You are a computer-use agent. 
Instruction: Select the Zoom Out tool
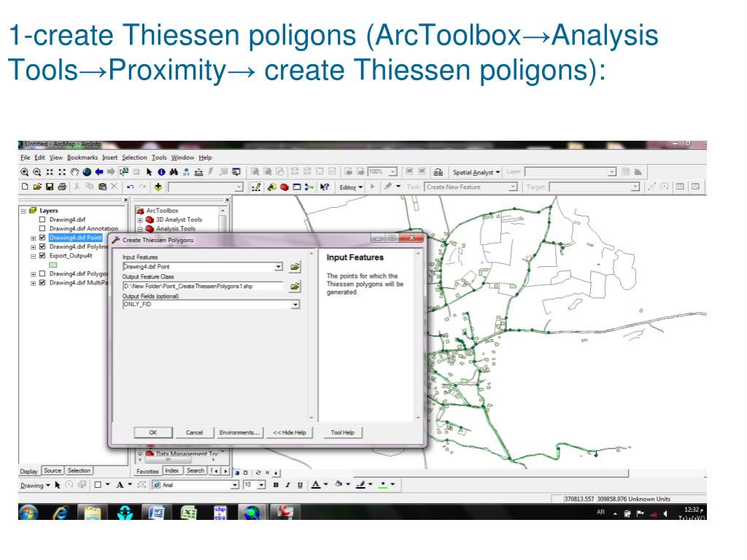coord(36,172)
